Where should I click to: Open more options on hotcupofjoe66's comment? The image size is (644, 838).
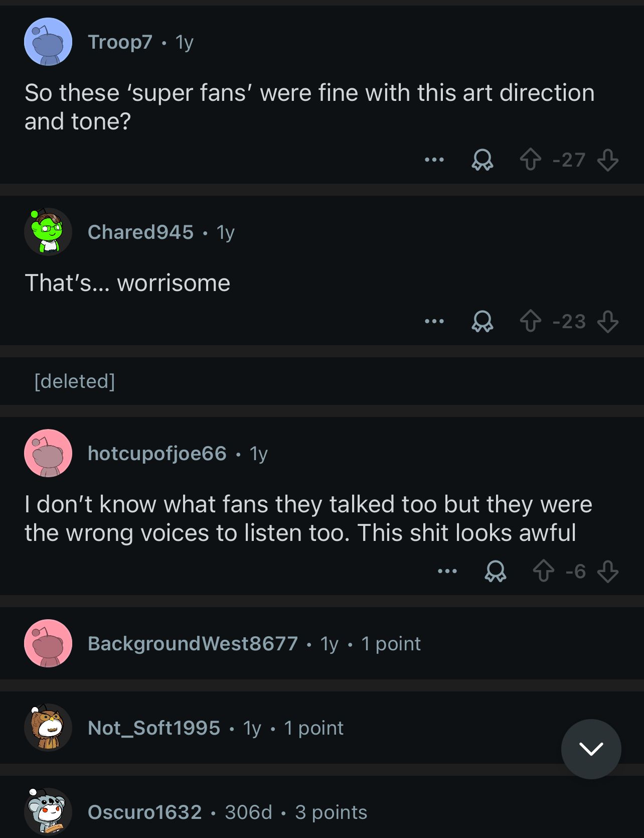click(447, 570)
